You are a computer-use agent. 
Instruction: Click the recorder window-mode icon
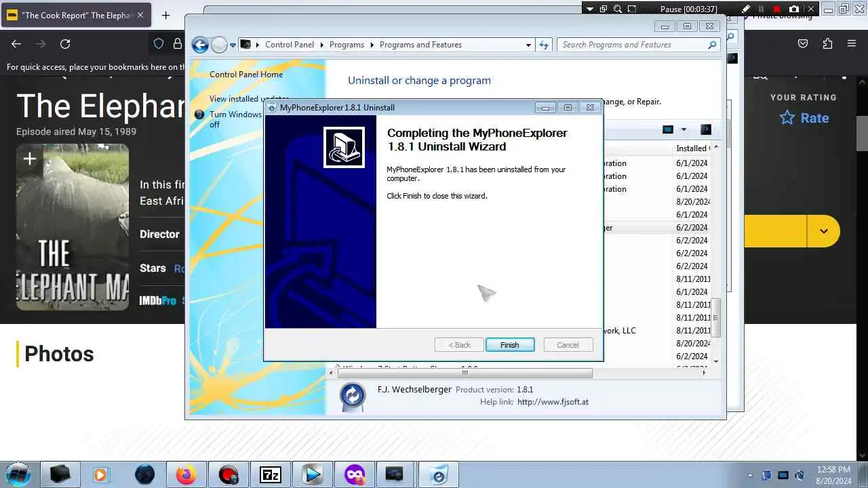tap(603, 9)
